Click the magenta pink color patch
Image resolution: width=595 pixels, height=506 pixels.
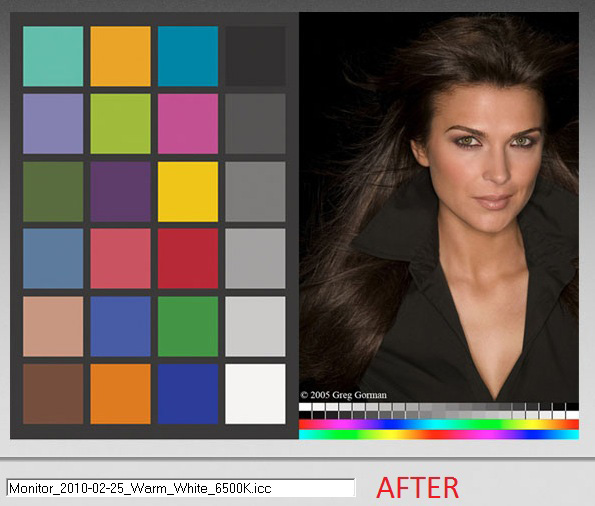click(188, 124)
